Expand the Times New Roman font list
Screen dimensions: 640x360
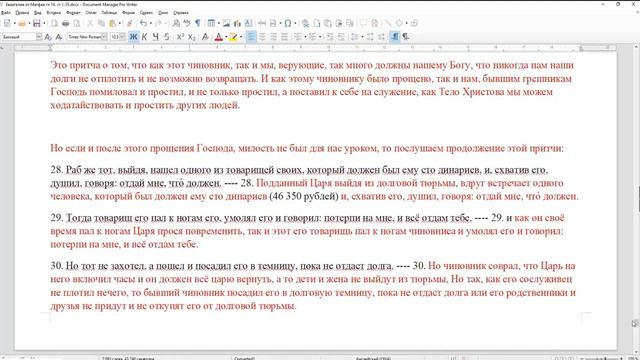(x=104, y=37)
